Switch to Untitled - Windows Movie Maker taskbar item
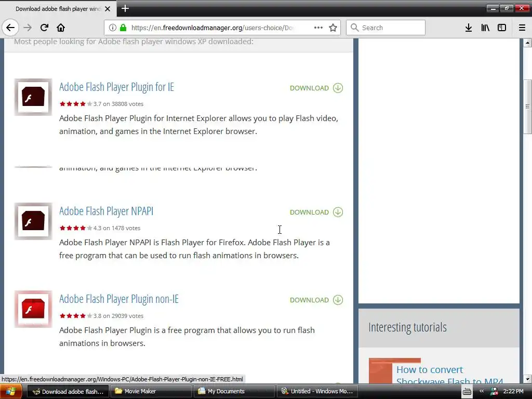Screen dimensions: 532x399 pos(318,391)
